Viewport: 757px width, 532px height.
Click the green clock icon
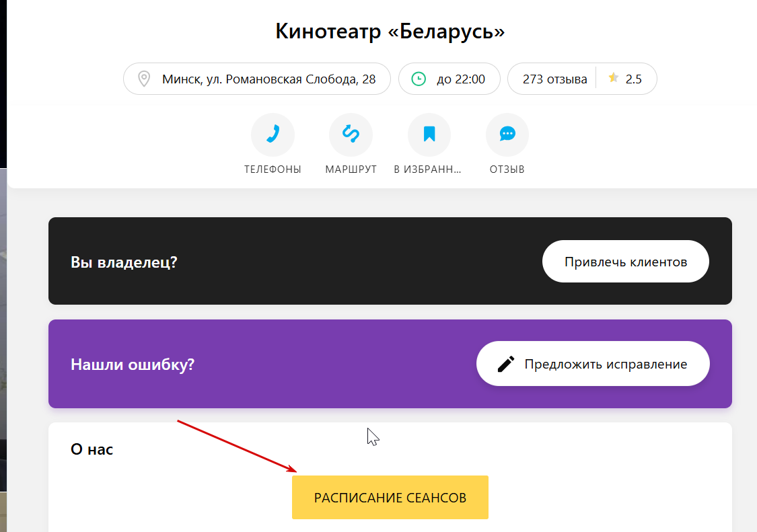[x=419, y=79]
